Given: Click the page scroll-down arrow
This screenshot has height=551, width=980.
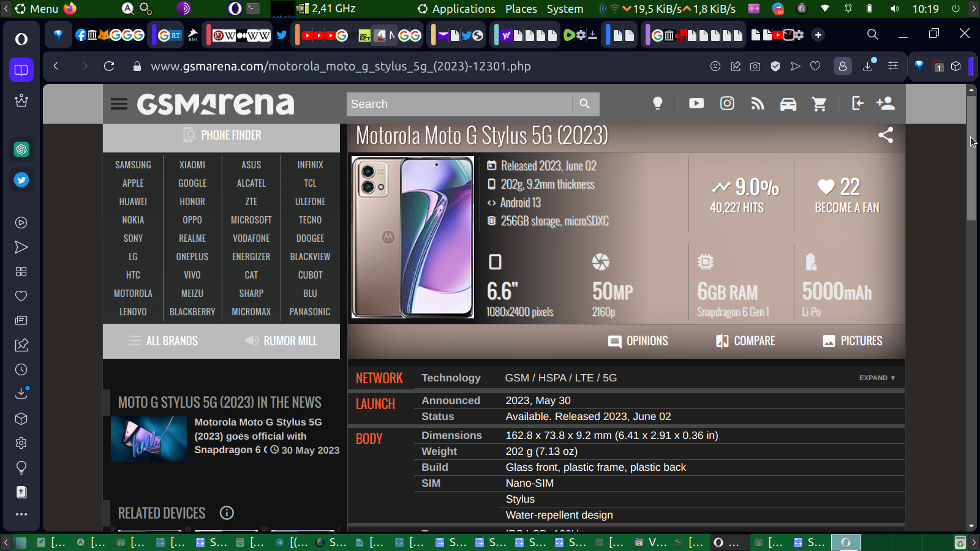Looking at the screenshot, I should (971, 527).
